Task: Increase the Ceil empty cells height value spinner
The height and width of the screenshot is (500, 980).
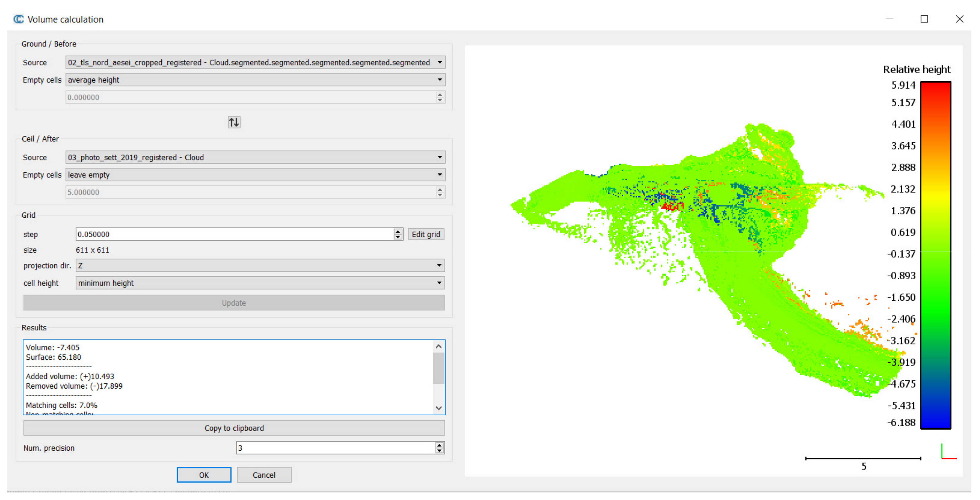Action: 439,189
